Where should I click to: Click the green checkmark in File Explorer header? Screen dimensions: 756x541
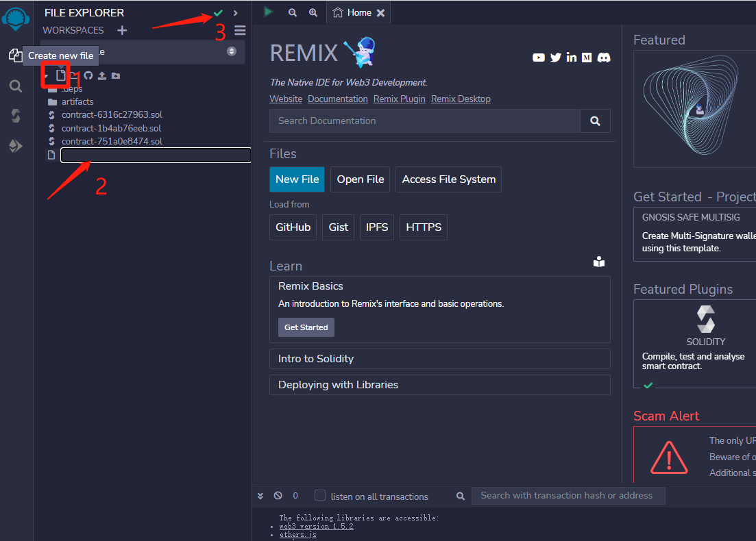(219, 13)
